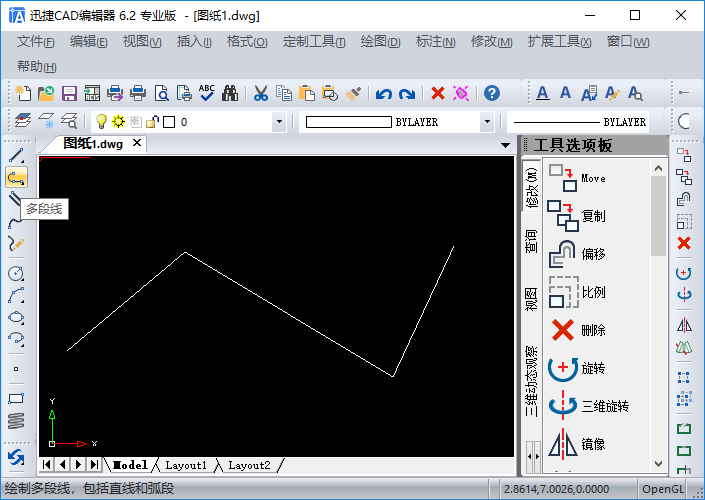This screenshot has width=705, height=500.
Task: Select the Point tool
Action: (16, 369)
